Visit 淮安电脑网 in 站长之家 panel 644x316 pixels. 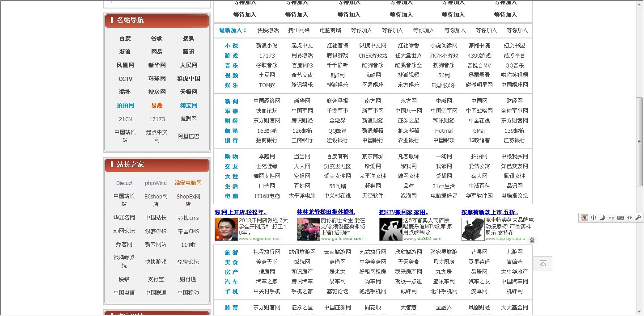click(188, 183)
